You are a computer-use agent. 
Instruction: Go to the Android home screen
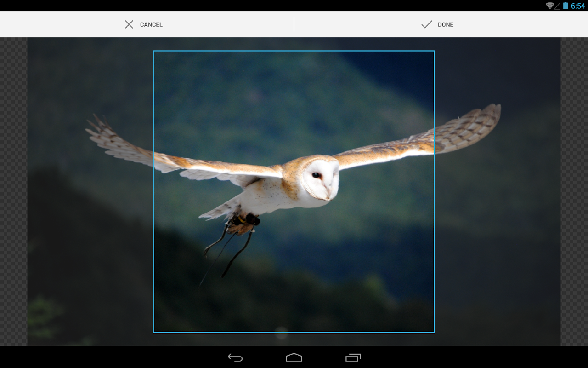click(294, 357)
